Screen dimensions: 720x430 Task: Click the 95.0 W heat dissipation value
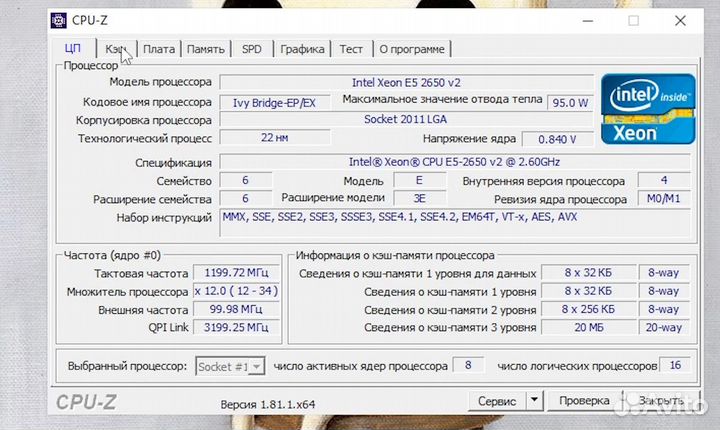(570, 102)
